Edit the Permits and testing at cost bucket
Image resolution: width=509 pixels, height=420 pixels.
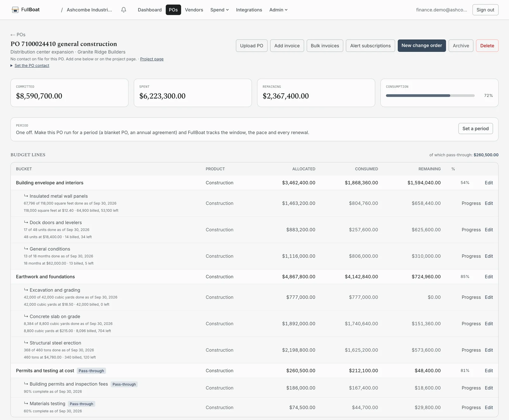click(x=489, y=371)
